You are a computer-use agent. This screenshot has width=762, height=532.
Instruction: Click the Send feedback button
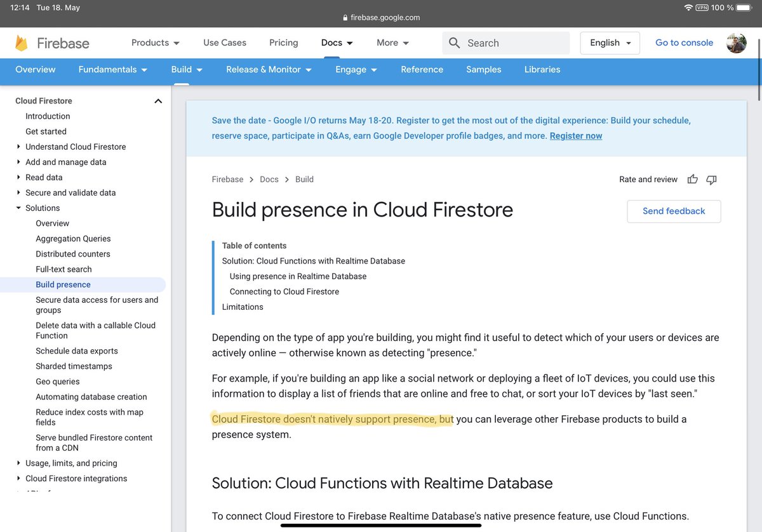pyautogui.click(x=674, y=211)
